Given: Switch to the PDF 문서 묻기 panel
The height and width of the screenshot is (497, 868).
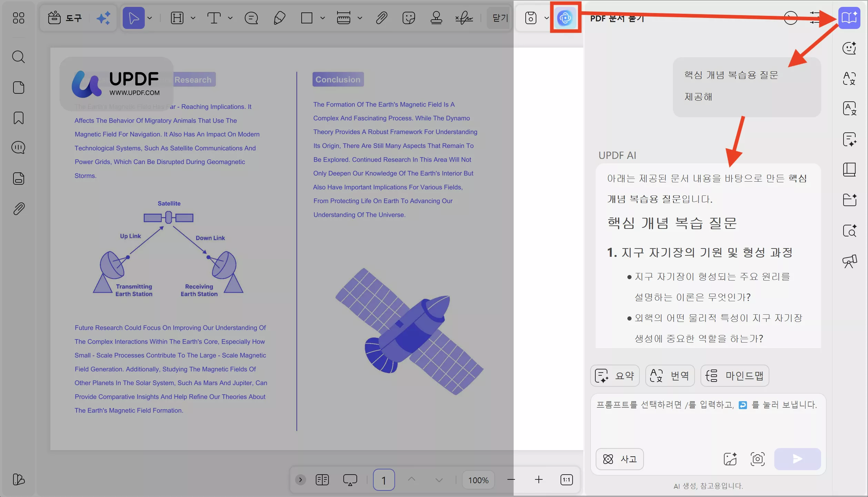Looking at the screenshot, I should point(617,19).
